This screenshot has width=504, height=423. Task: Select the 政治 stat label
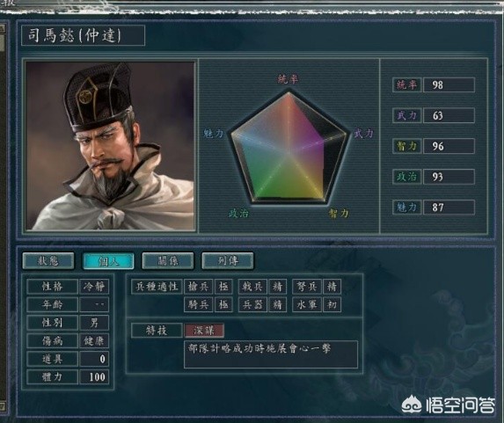(406, 177)
